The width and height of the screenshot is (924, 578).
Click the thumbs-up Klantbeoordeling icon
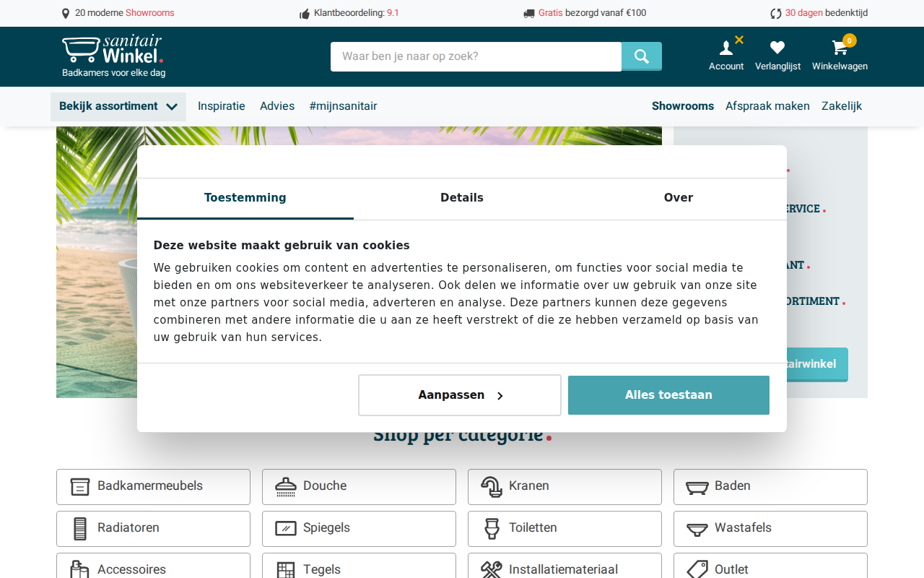pos(305,13)
